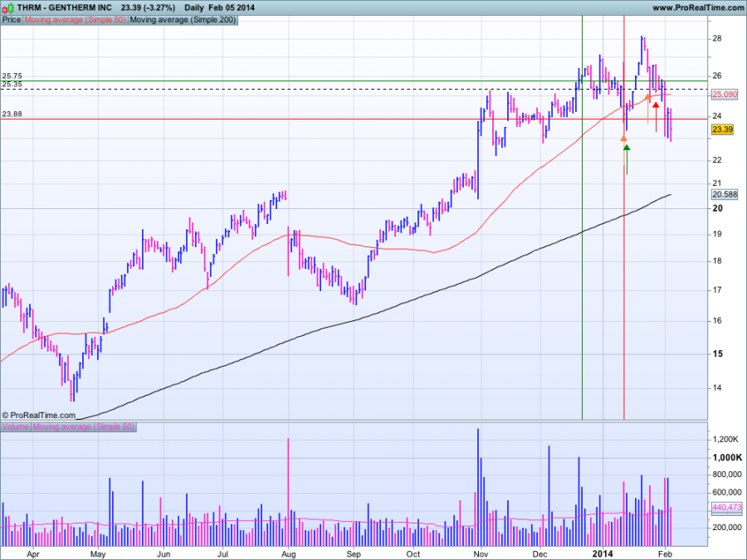Click the 17 price axis label
The height and width of the screenshot is (560, 747).
717,290
